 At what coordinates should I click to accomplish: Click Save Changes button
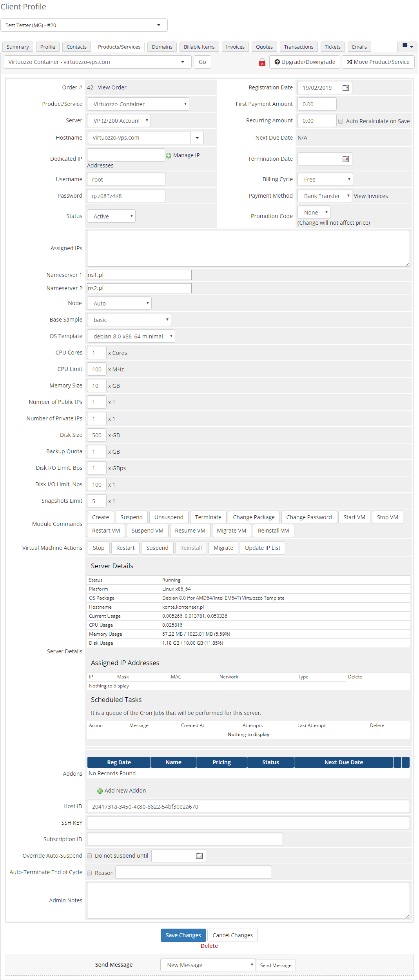point(183,935)
